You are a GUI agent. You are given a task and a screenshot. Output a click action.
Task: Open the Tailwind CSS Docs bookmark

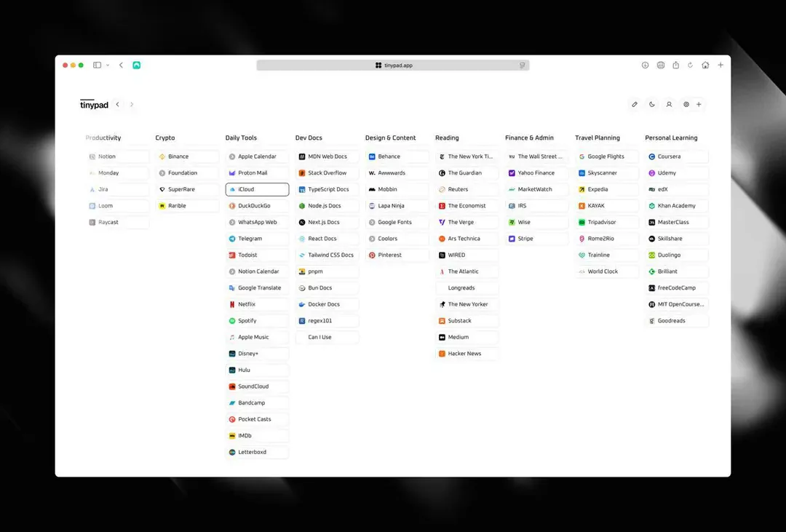pos(327,255)
